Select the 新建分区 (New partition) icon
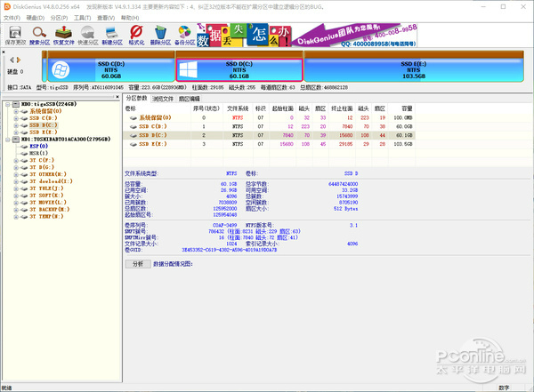 [x=112, y=36]
